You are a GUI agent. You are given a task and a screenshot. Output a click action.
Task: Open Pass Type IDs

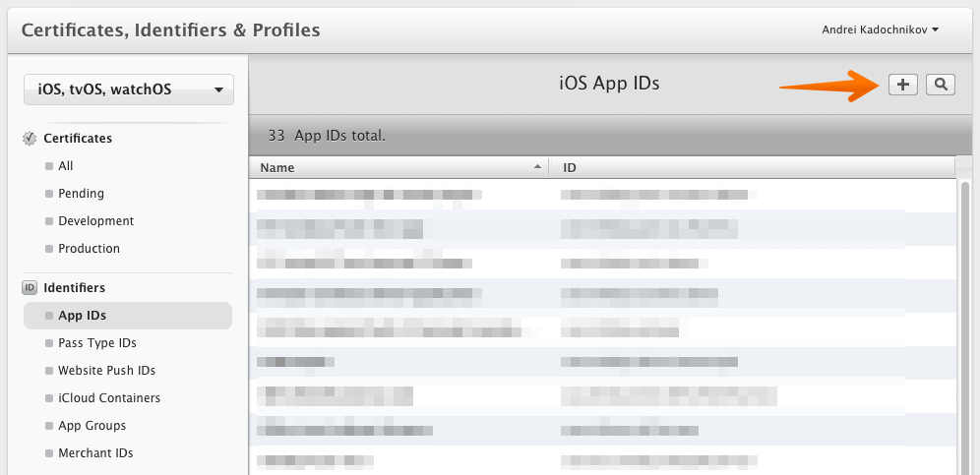[x=96, y=343]
